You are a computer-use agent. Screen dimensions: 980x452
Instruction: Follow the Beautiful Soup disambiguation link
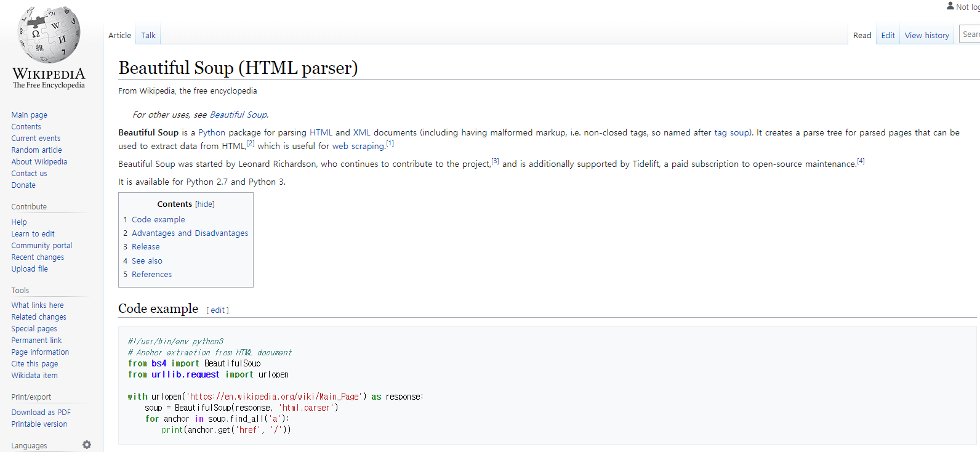point(238,115)
